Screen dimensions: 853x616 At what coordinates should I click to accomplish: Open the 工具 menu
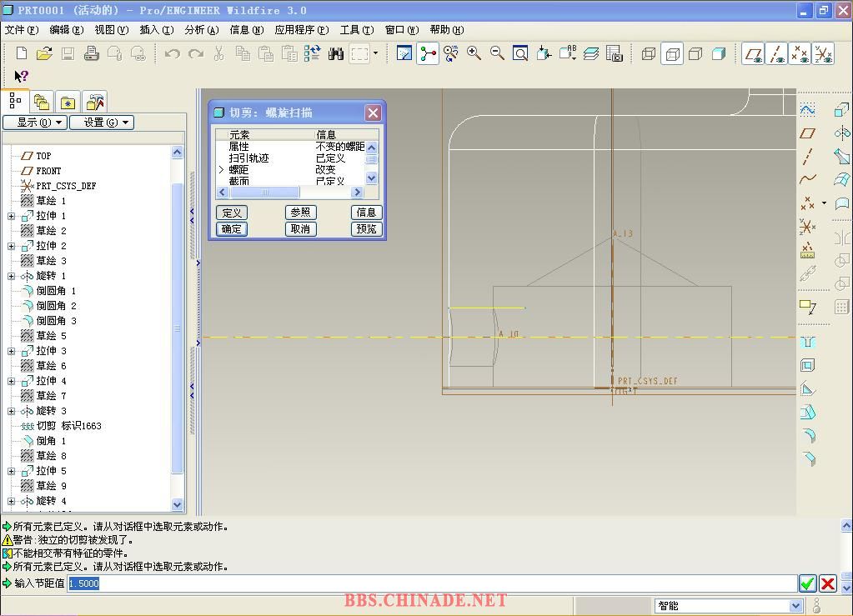357,30
